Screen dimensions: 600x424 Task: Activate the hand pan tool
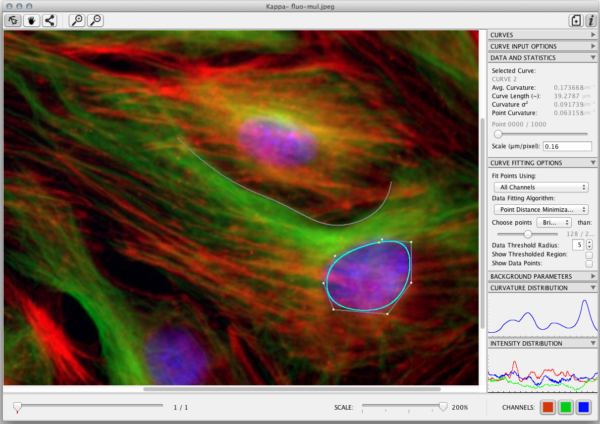click(30, 20)
